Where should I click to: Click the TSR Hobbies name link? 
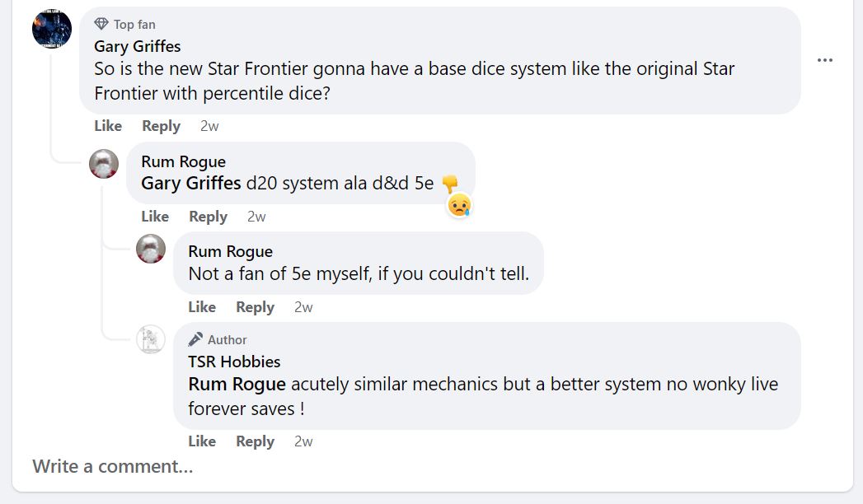(234, 362)
